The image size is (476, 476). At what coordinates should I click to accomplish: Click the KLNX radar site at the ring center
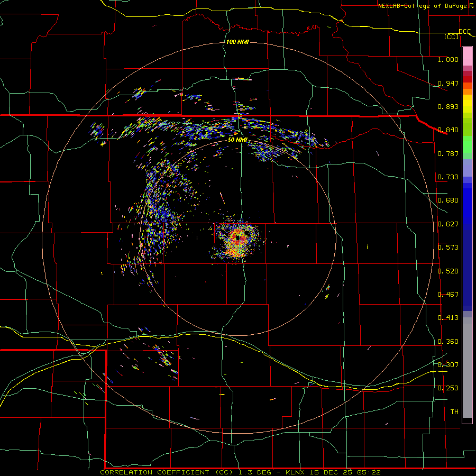coord(237,239)
